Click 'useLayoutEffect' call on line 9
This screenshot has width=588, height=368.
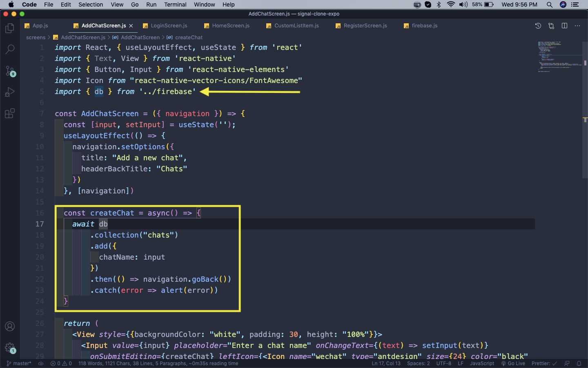pos(97,136)
